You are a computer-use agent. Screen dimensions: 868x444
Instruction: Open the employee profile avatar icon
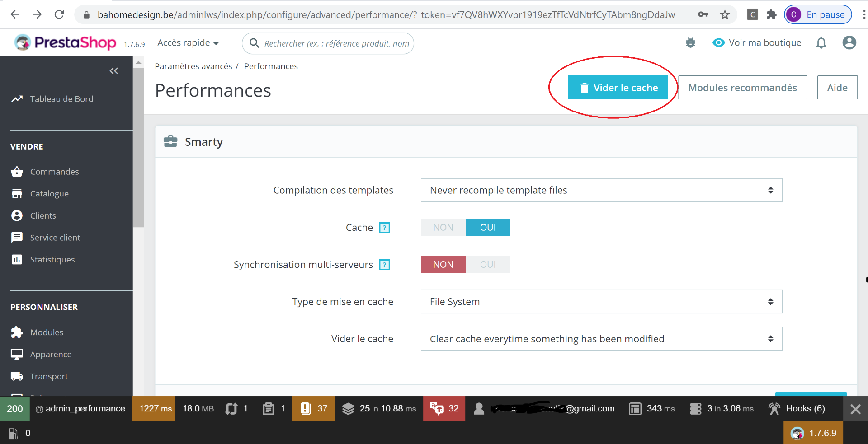tap(849, 42)
